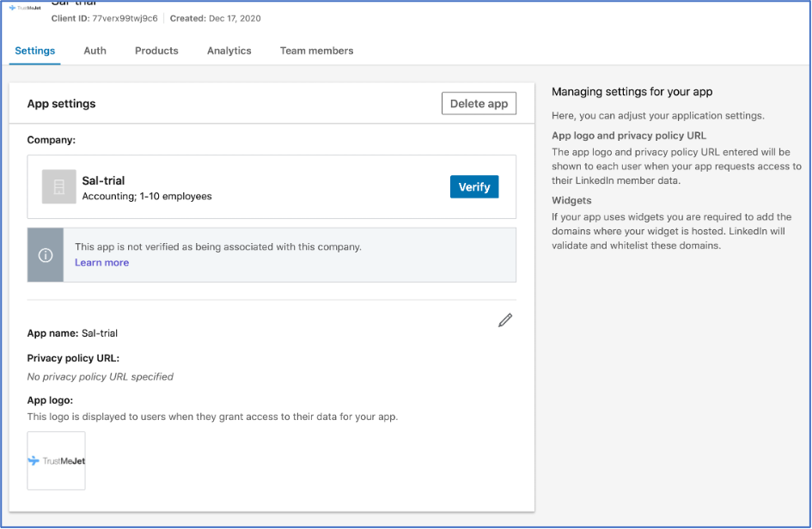Select the Analytics tab
812x529 pixels.
pos(229,51)
